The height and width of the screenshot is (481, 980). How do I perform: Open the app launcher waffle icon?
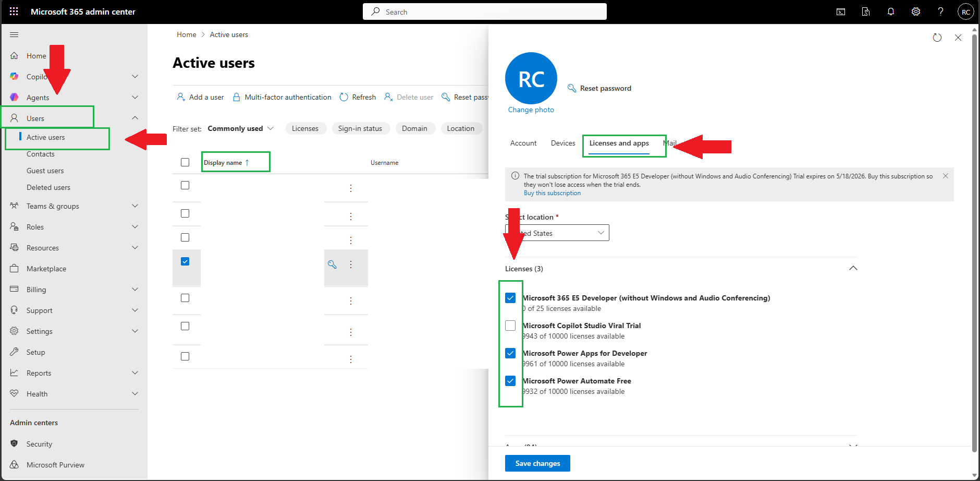click(14, 11)
